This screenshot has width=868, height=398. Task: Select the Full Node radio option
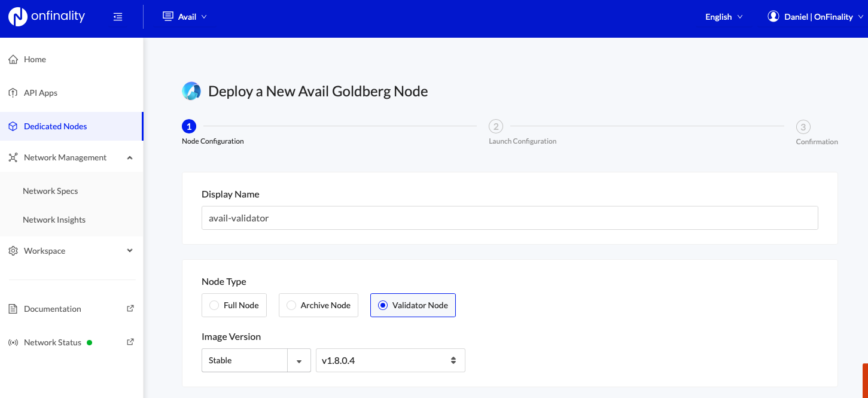coord(214,305)
